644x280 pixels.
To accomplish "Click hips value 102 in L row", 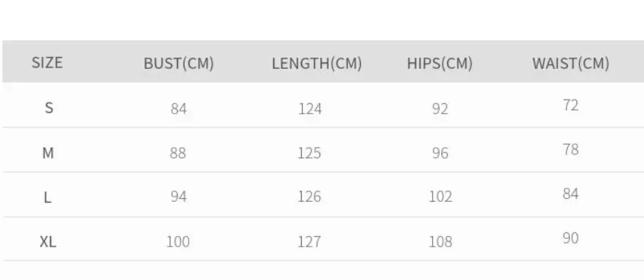I will [440, 197].
